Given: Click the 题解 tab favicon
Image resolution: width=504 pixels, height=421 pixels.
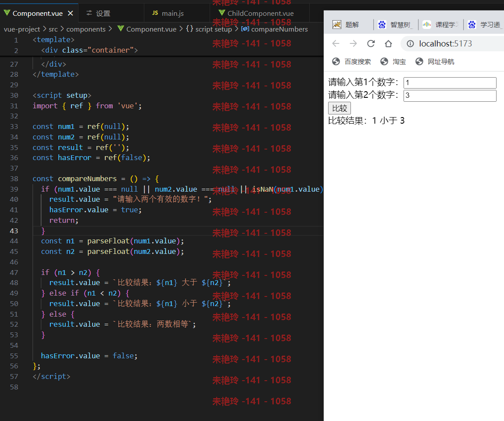Looking at the screenshot, I should tap(337, 25).
